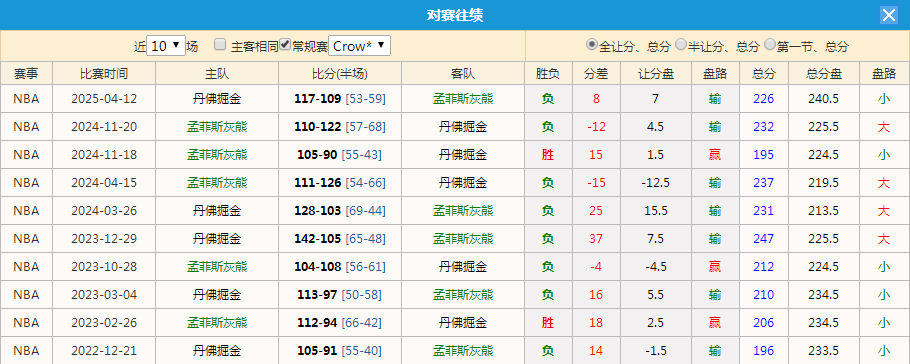Click score 112-94 [66-42]
This screenshot has width=910, height=364.
[340, 322]
